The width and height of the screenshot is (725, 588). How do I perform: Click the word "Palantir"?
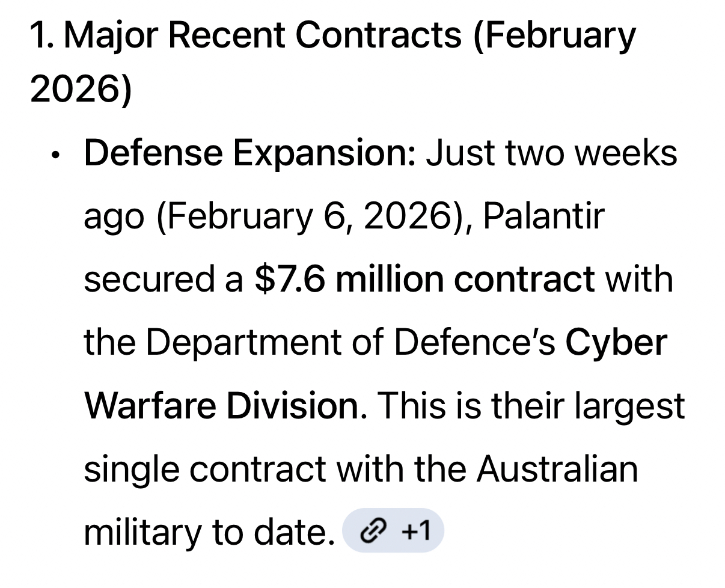point(543,216)
